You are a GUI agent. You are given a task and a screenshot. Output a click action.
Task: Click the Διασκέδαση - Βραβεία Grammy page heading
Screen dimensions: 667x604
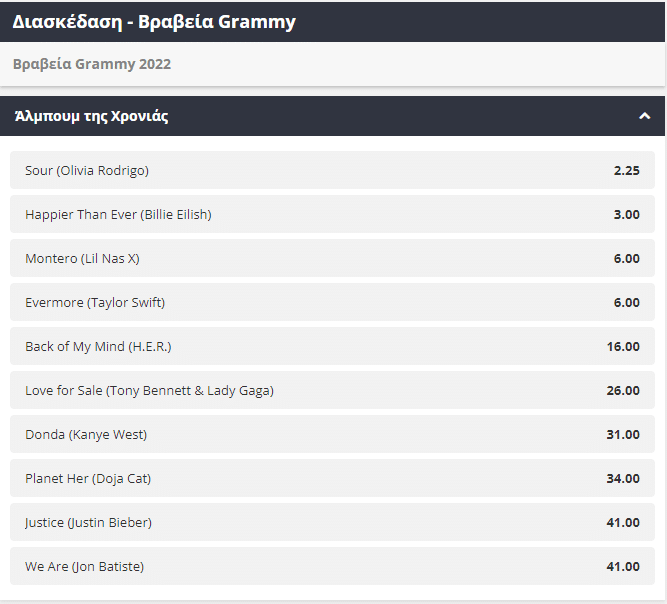coord(154,21)
